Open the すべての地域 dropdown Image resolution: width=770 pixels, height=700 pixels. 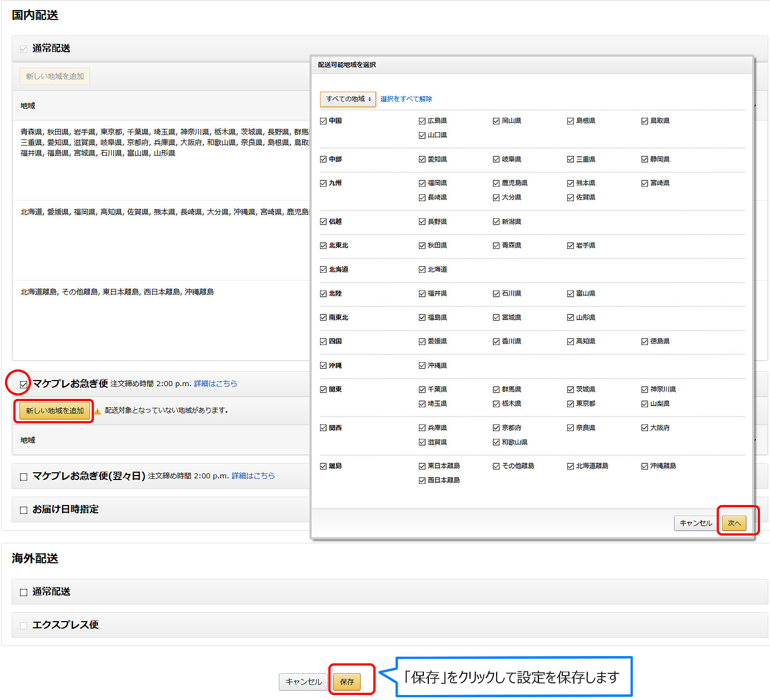[348, 99]
